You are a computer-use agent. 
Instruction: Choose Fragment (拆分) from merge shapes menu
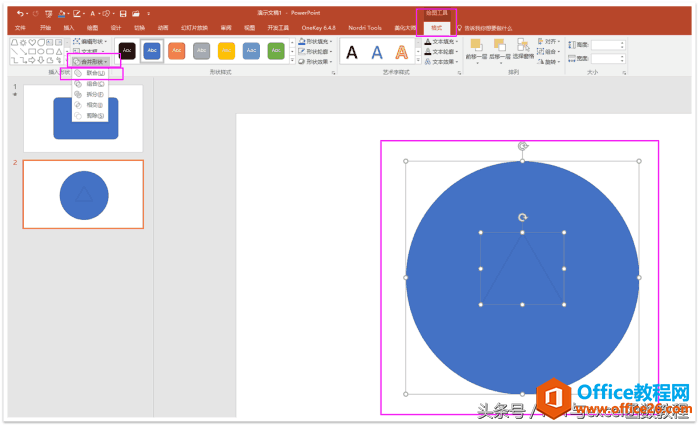[x=93, y=94]
